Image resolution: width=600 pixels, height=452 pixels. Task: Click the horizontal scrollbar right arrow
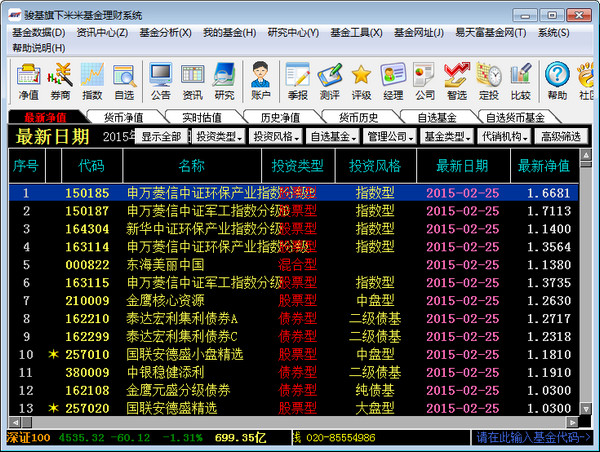572,422
